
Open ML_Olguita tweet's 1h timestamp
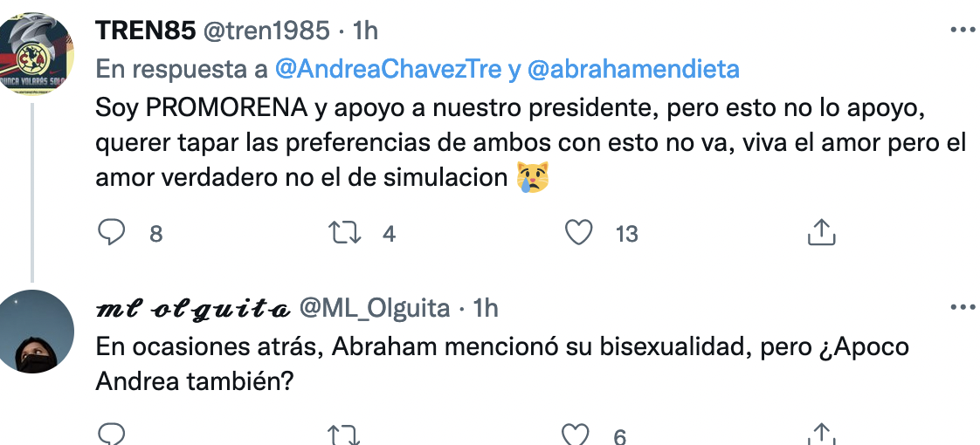coord(485,308)
